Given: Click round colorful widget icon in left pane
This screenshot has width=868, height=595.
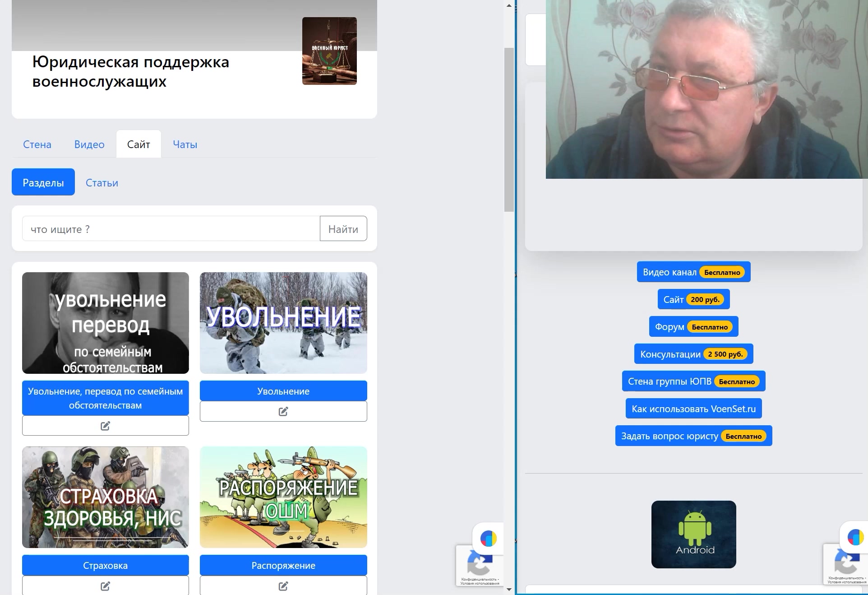Looking at the screenshot, I should coord(488,538).
